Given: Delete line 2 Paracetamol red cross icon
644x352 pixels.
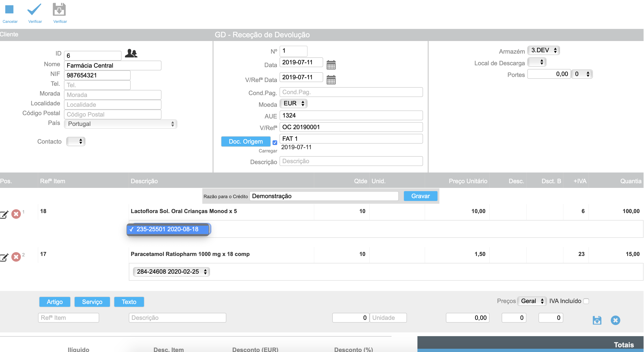Looking at the screenshot, I should coord(16,257).
